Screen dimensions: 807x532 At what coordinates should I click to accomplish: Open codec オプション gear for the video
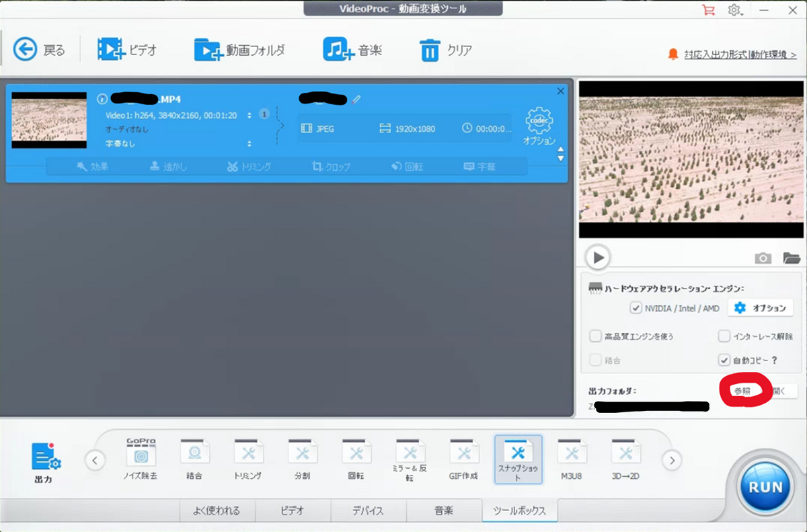tap(539, 126)
